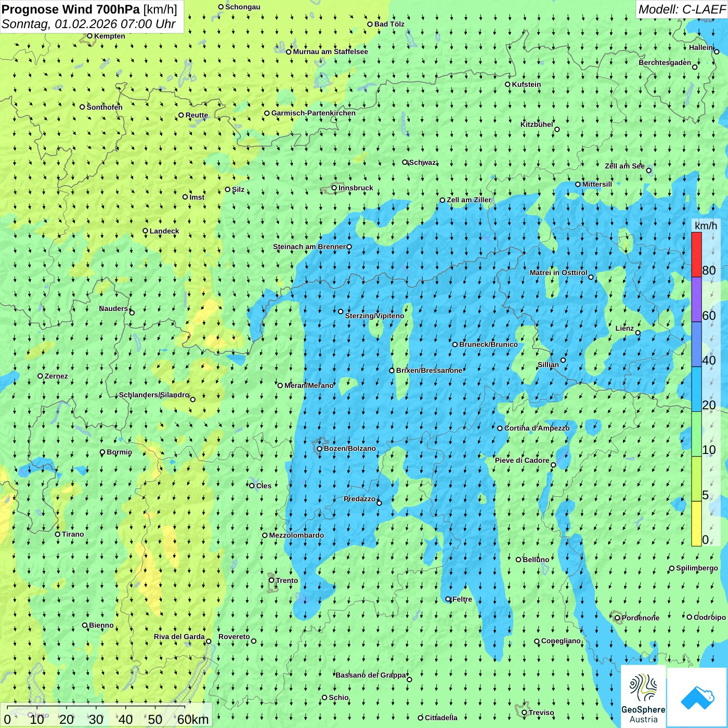
Task: Click the 'Mittersill' label
Action: point(597,184)
